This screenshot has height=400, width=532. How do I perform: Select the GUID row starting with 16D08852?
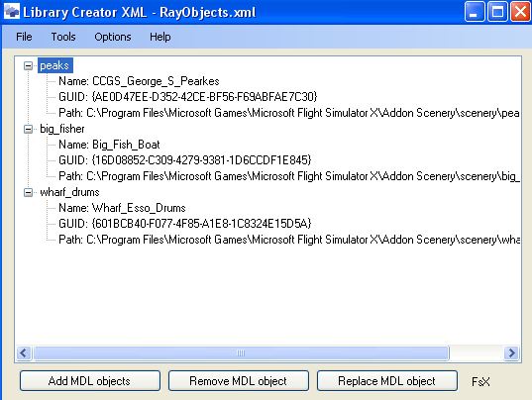pyautogui.click(x=185, y=160)
